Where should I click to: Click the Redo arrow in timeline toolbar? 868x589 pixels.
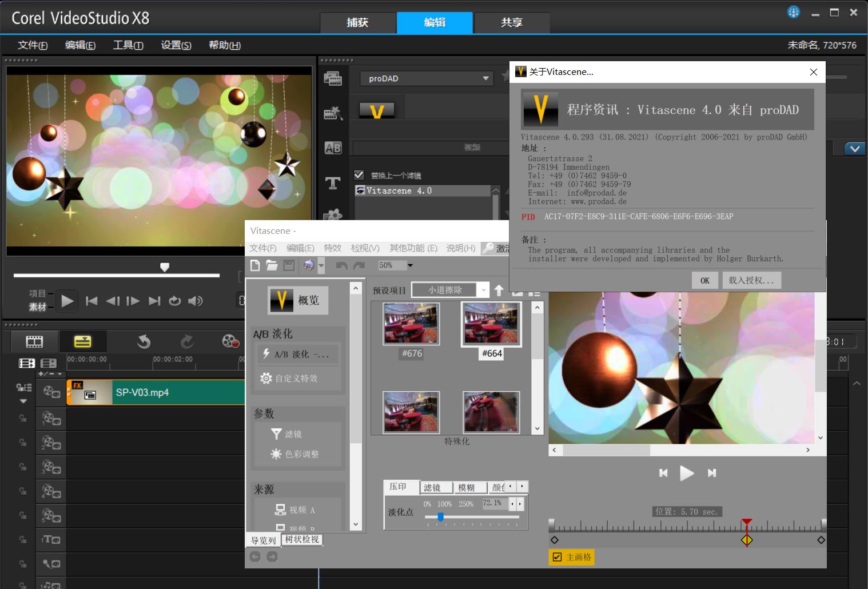tap(187, 342)
